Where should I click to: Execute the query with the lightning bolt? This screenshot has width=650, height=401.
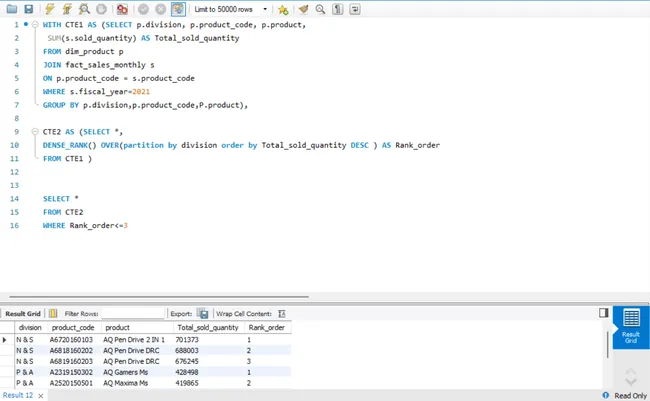pyautogui.click(x=50, y=9)
